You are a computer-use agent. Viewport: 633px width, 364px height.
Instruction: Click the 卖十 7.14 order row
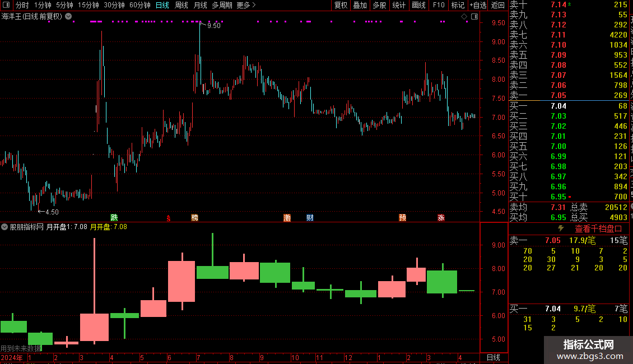pos(569,5)
